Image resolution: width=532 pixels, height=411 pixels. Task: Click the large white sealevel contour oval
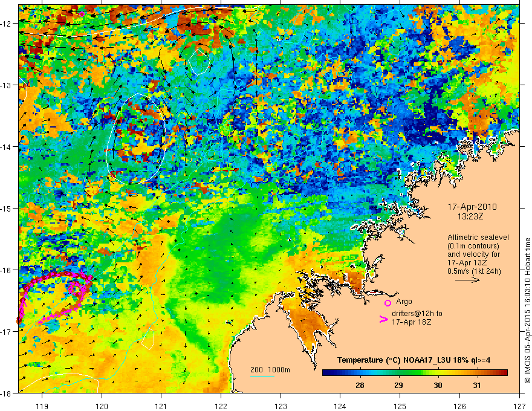click(136, 139)
